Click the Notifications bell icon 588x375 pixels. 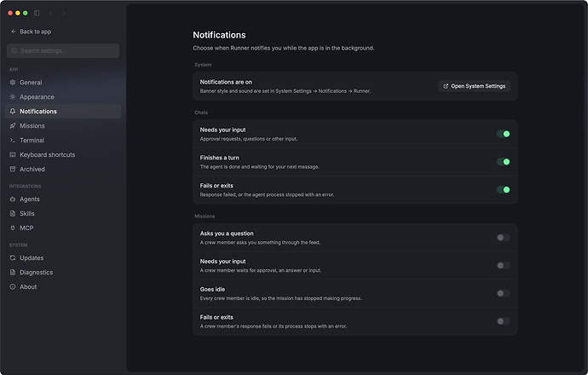tap(13, 112)
